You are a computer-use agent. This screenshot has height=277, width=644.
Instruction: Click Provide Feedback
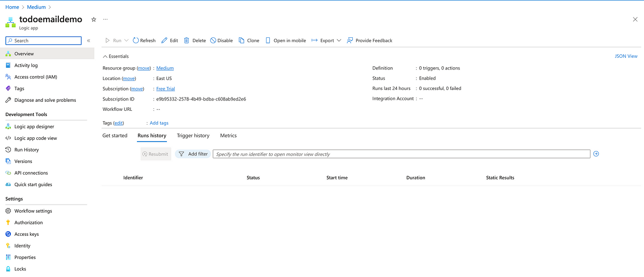[x=369, y=41]
